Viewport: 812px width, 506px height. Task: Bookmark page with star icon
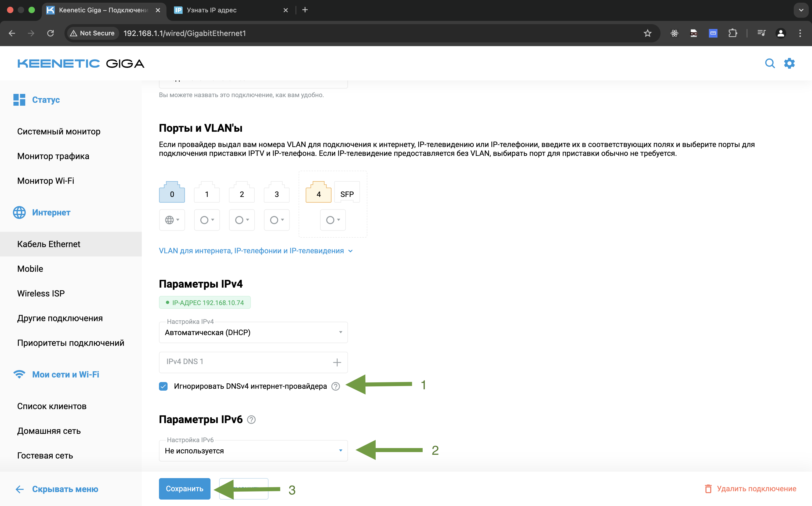647,33
